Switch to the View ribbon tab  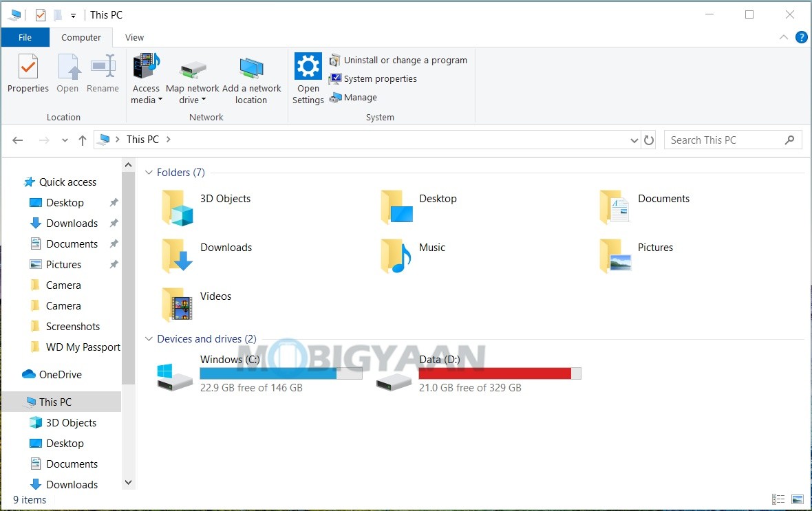134,37
